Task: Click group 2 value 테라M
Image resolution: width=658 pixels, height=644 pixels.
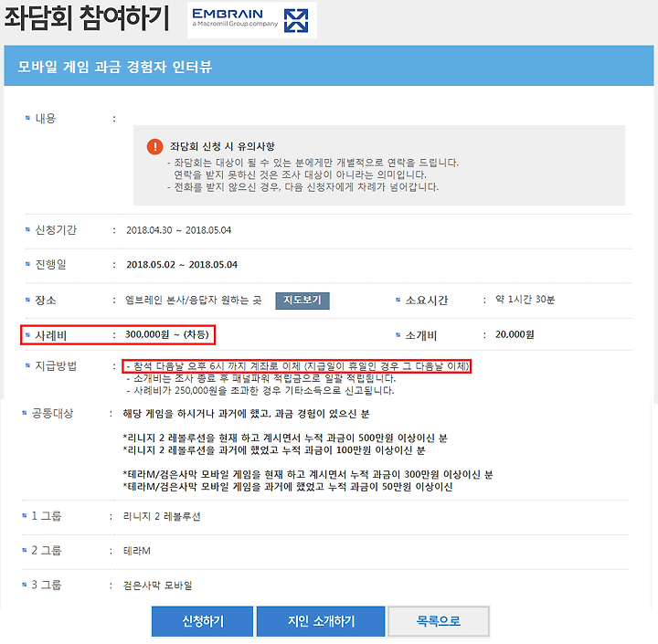Action: [137, 551]
